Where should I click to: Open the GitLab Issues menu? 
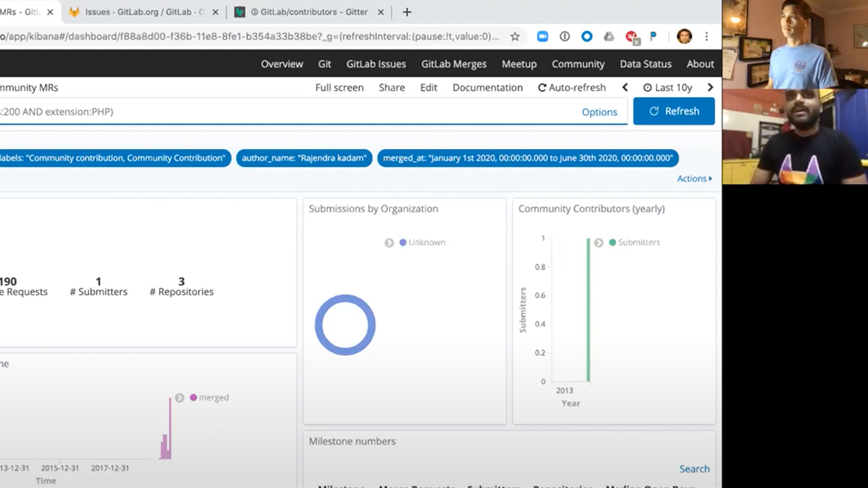(376, 64)
